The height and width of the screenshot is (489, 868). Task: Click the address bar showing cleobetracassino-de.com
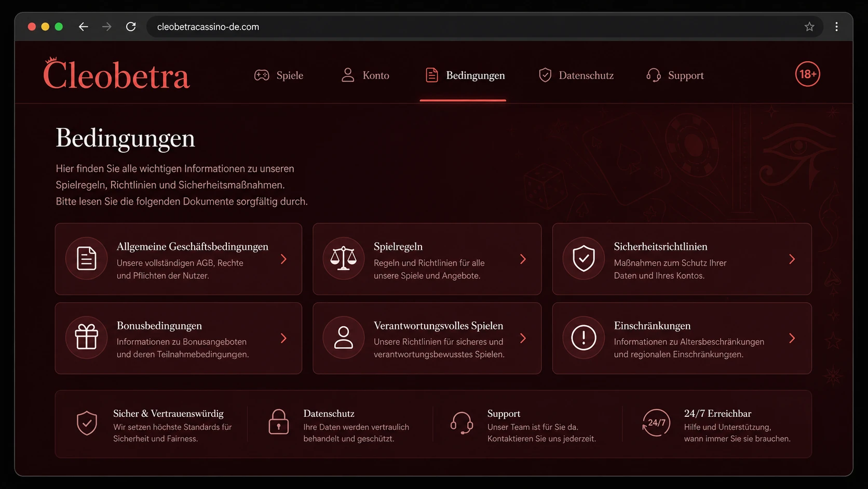(484, 27)
